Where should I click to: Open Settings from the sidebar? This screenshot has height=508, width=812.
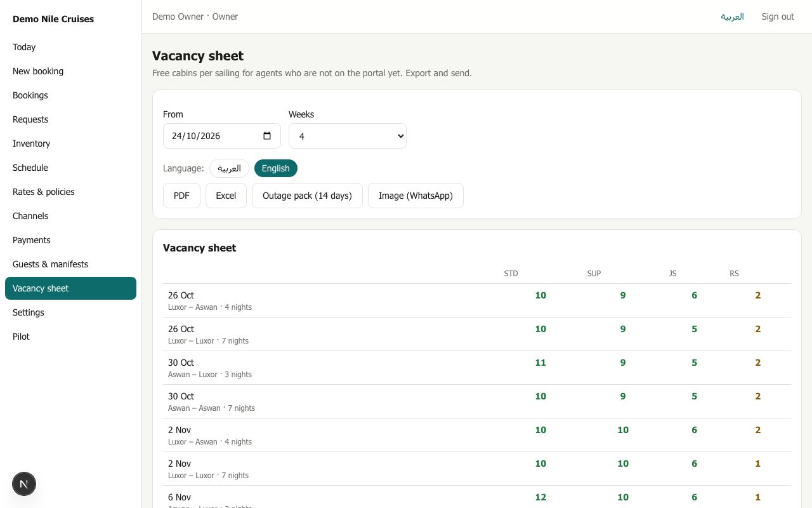(x=70, y=312)
